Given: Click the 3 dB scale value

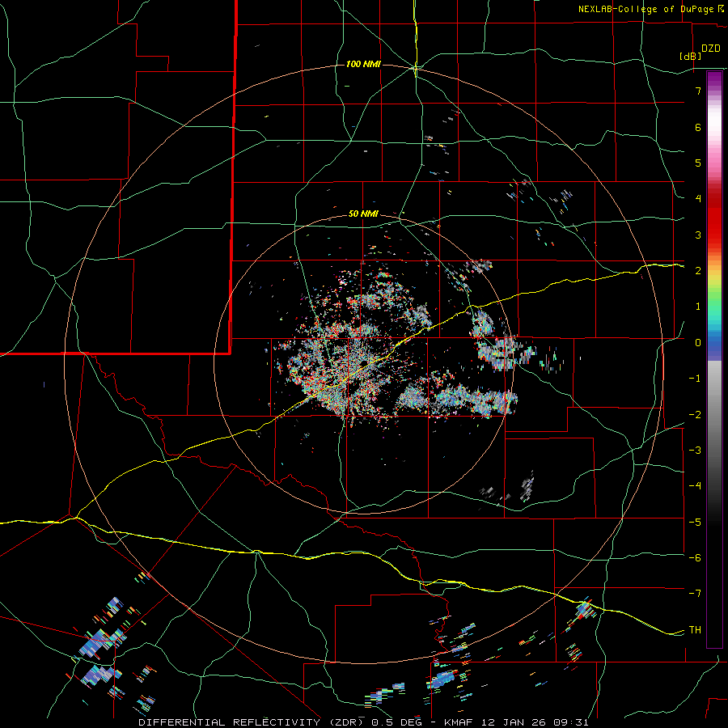Looking at the screenshot, I should pyautogui.click(x=698, y=235).
